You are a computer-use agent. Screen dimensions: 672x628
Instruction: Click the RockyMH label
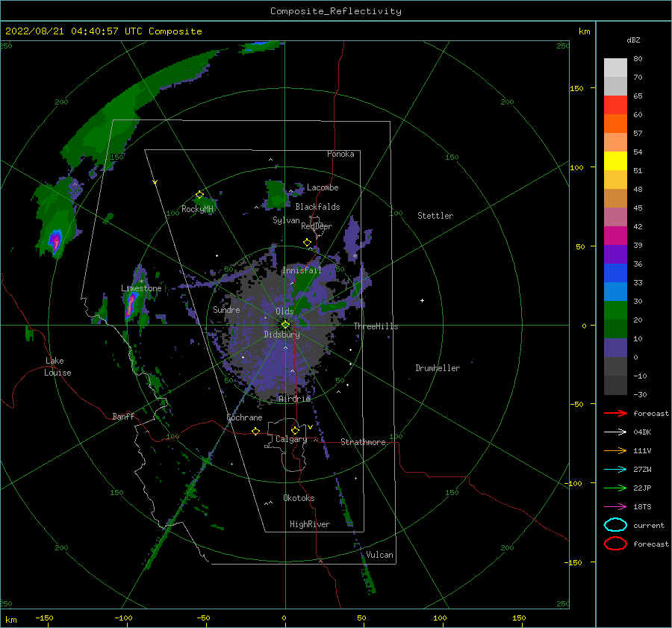[x=197, y=209]
